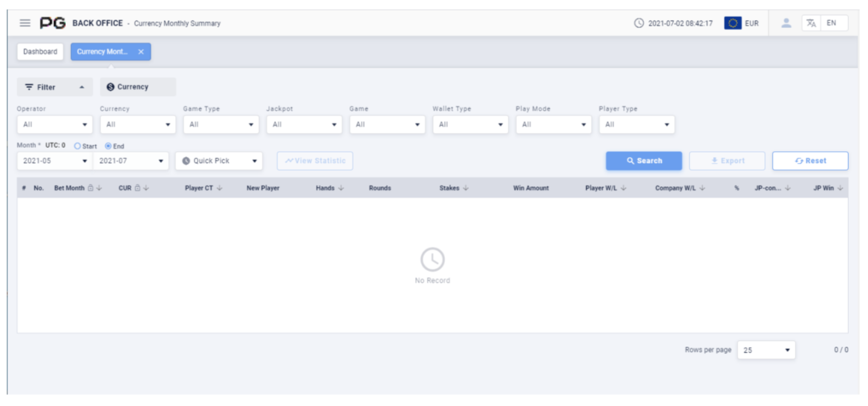Click the language translate icon
The height and width of the screenshot is (406, 868).
pos(811,23)
